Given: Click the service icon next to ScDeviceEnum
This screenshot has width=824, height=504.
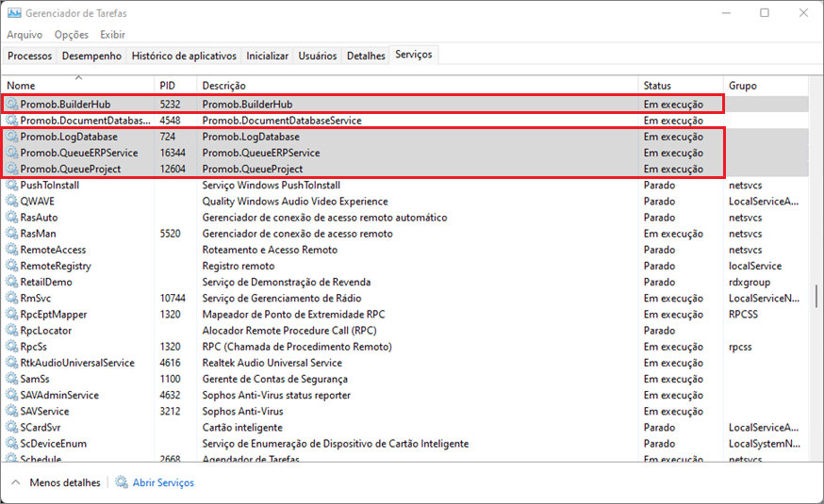Looking at the screenshot, I should pos(11,444).
